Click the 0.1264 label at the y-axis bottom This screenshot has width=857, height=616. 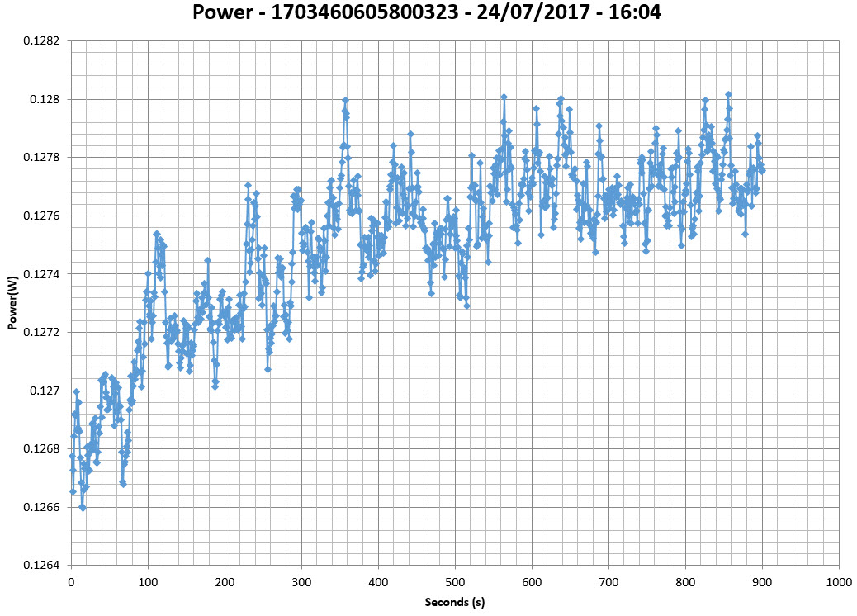[x=44, y=566]
